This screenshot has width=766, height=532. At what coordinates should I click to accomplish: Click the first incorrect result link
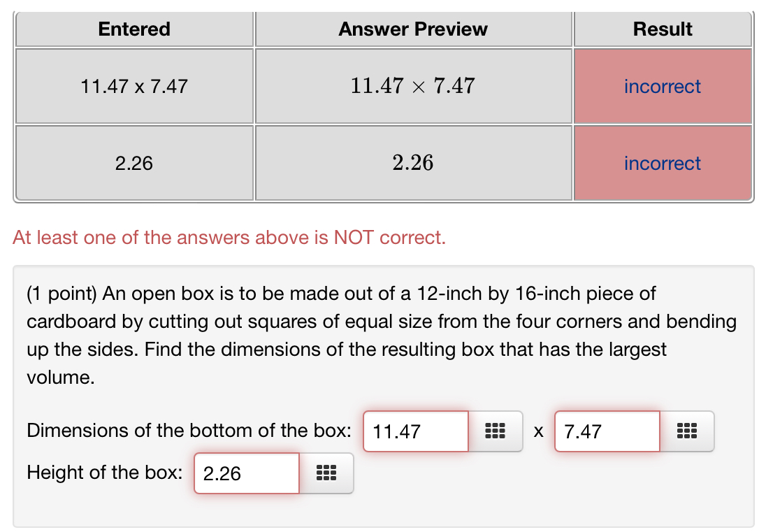click(662, 86)
